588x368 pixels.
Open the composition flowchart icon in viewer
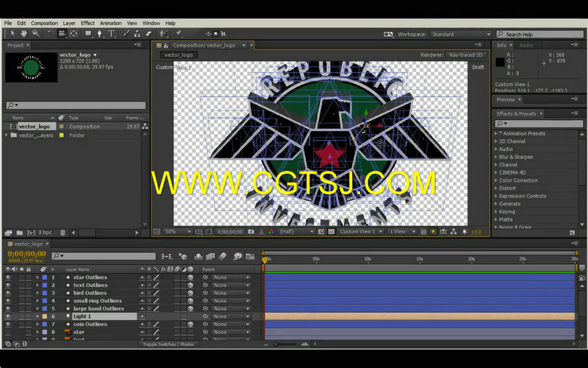click(453, 232)
